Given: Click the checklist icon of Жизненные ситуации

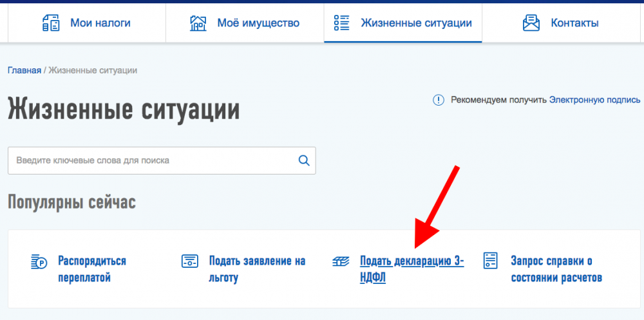Looking at the screenshot, I should click(x=342, y=23).
